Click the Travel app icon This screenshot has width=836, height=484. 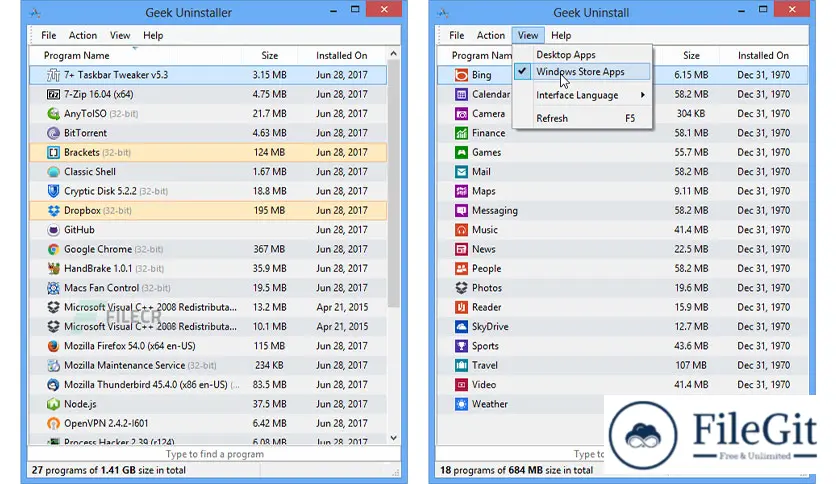coord(461,365)
